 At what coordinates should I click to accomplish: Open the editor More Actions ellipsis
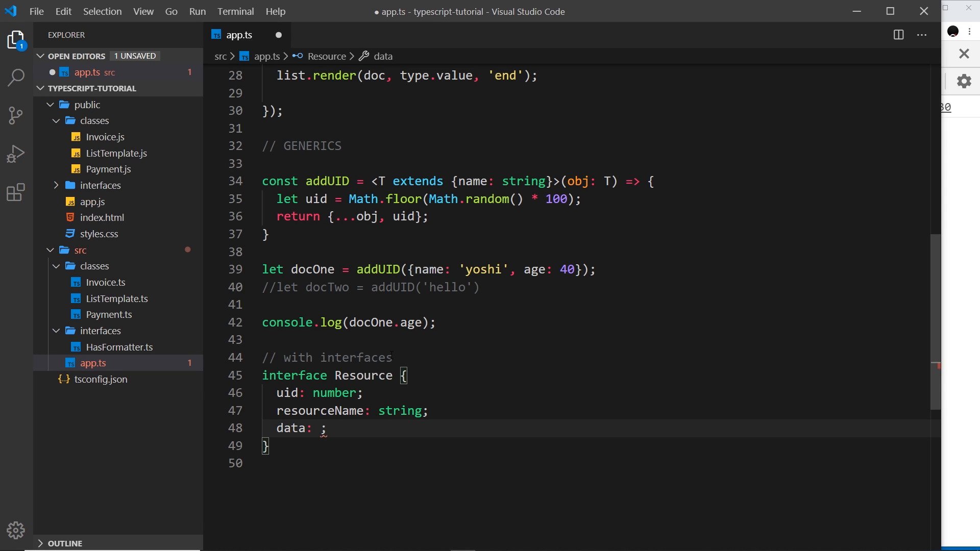pyautogui.click(x=922, y=35)
